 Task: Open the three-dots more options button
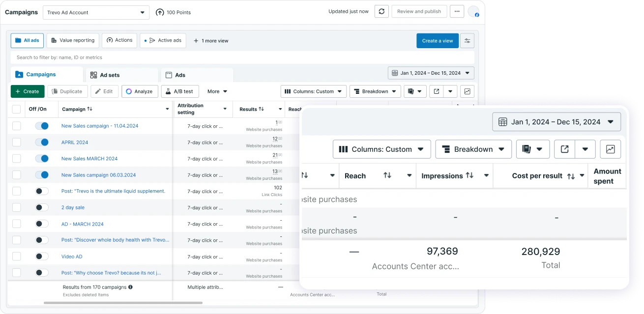tap(457, 12)
